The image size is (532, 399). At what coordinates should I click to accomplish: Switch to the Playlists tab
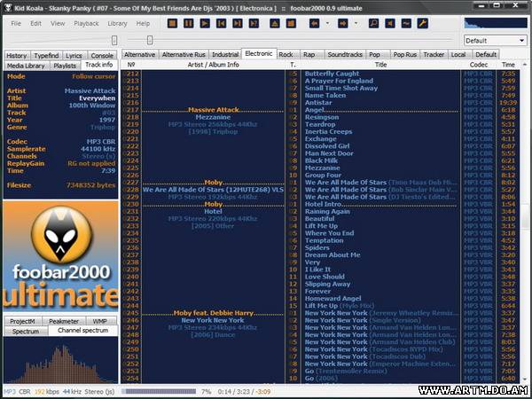(x=65, y=66)
